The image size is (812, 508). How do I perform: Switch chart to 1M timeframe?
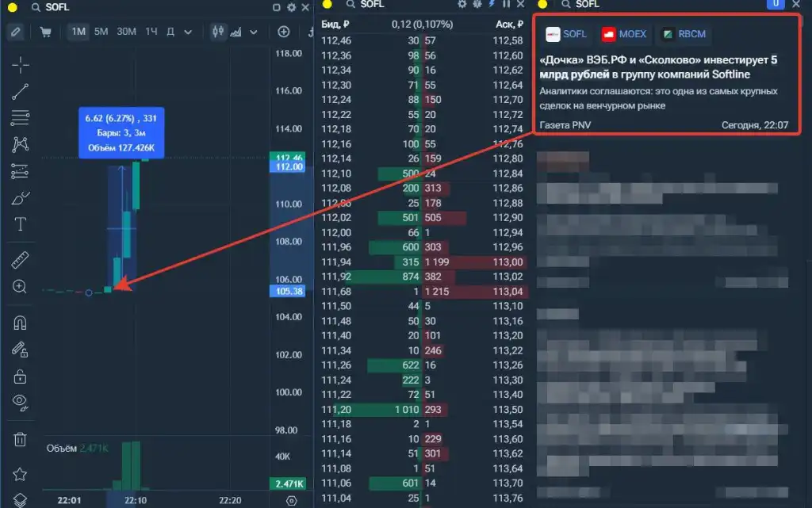click(x=79, y=32)
